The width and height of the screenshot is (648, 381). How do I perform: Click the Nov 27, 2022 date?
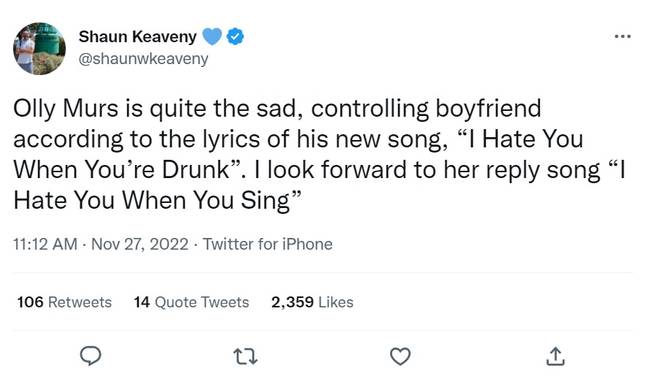[140, 244]
